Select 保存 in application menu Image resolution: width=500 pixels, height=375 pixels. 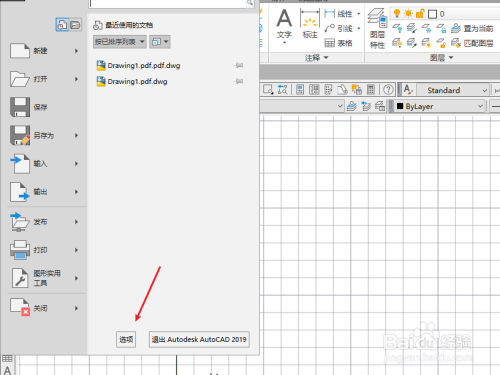44,107
